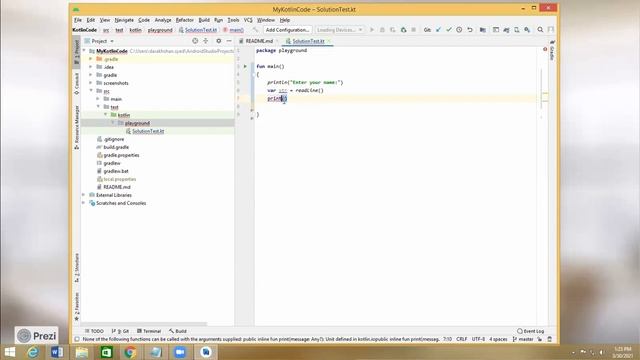Viewport: 640px width, 360px height.
Task: Click run gutter arrow beside fun main
Action: point(245,66)
